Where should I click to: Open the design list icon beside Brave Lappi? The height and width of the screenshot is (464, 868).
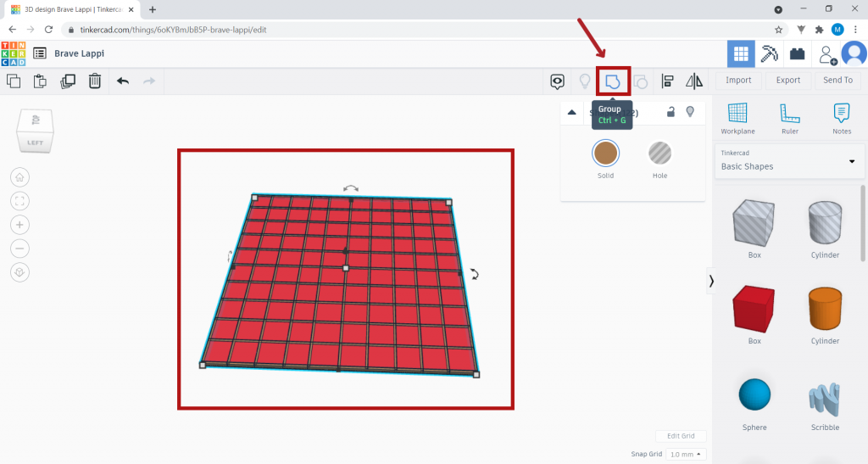(x=39, y=53)
